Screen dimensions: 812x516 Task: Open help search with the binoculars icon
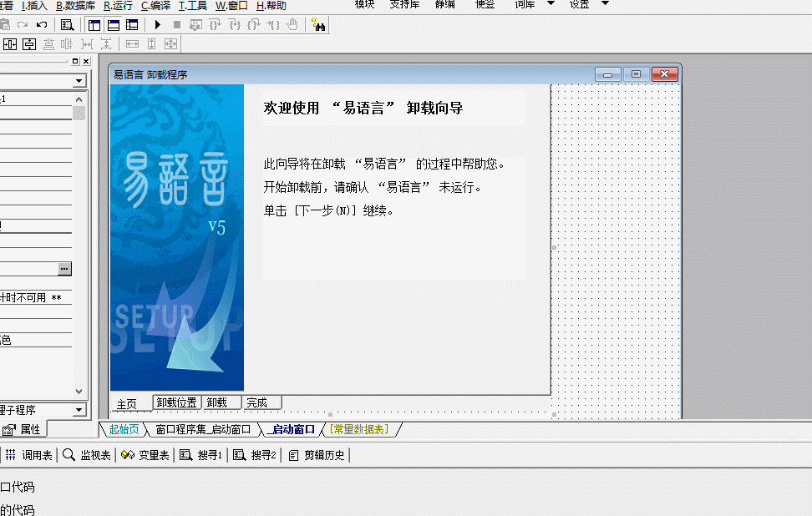(x=318, y=25)
